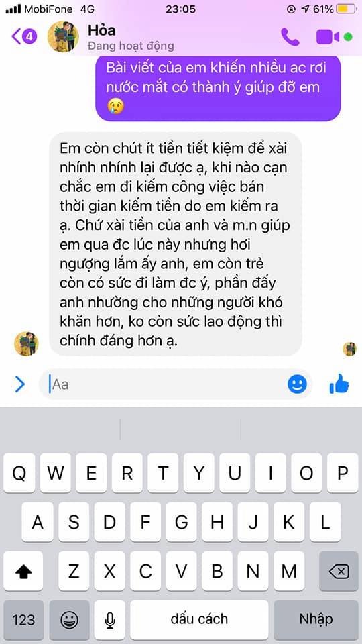Send a thumbs-up like
362x644 pixels.
[x=339, y=384]
